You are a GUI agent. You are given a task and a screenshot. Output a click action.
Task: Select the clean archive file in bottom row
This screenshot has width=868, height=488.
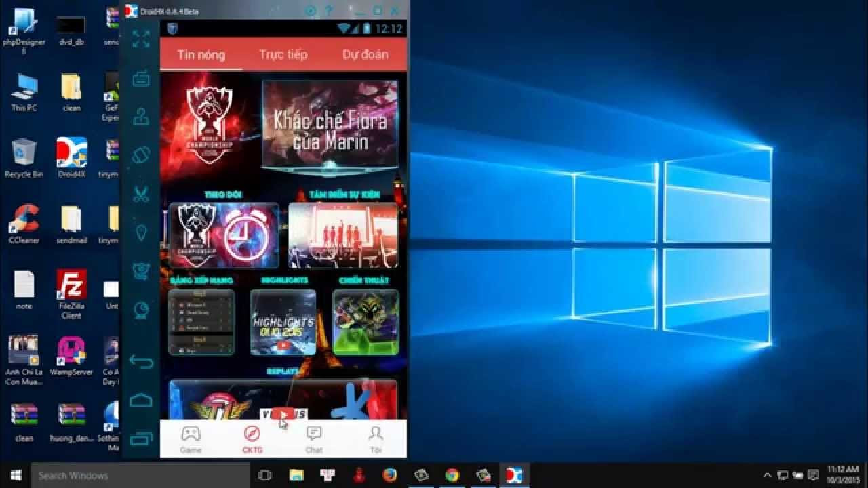[x=24, y=422]
